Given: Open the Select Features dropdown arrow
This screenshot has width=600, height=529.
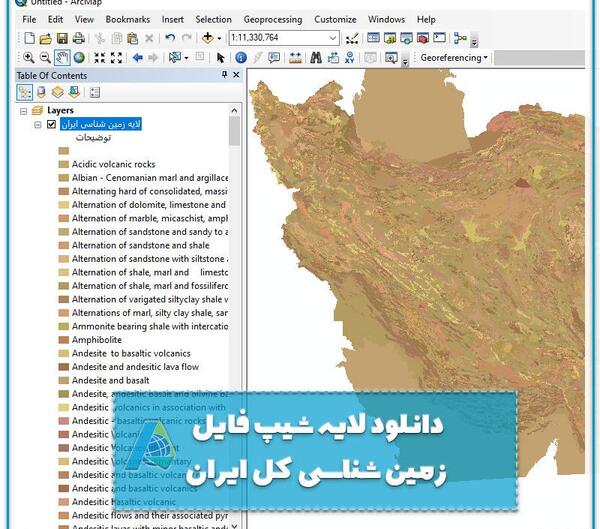Looking at the screenshot, I should pyautogui.click(x=186, y=58).
